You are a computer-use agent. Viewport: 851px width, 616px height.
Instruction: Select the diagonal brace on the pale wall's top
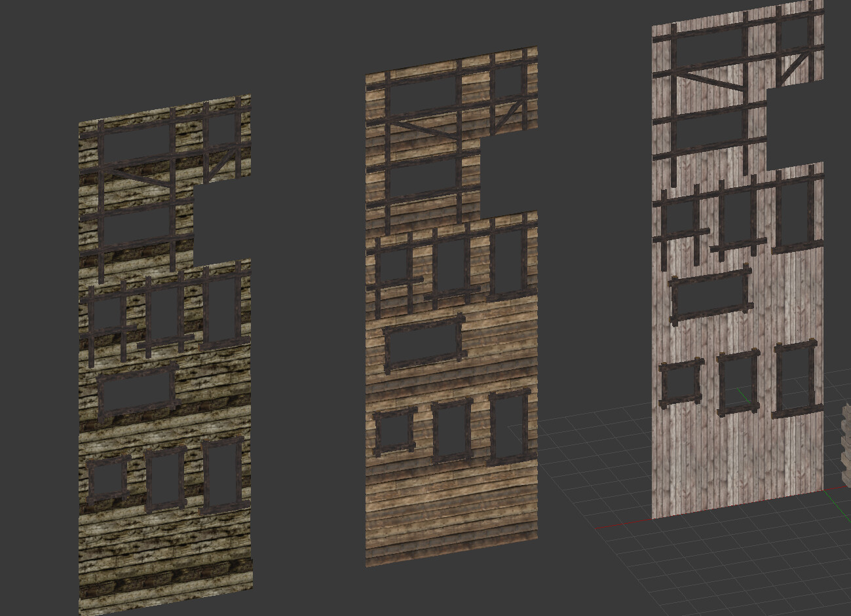point(796,62)
